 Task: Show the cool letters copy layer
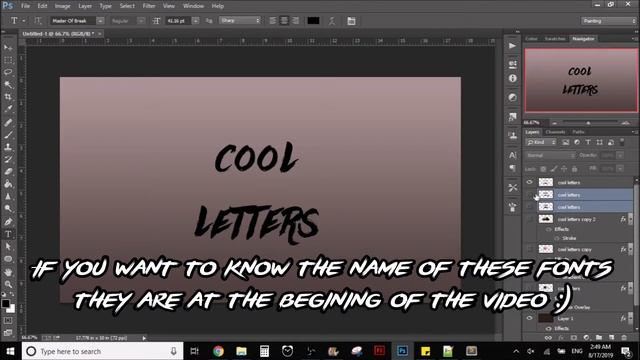coord(530,249)
